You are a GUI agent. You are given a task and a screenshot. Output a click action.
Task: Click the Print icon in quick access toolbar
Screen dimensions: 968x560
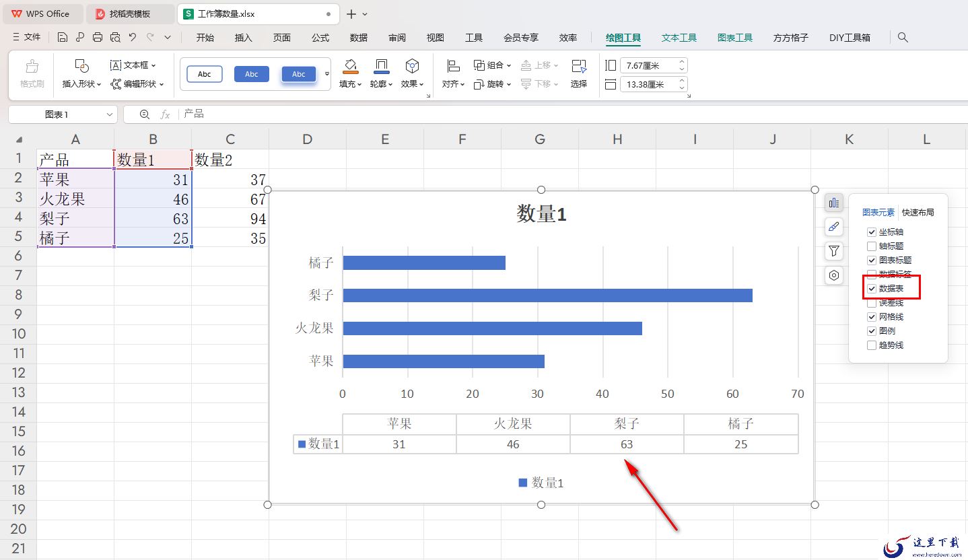pyautogui.click(x=98, y=38)
